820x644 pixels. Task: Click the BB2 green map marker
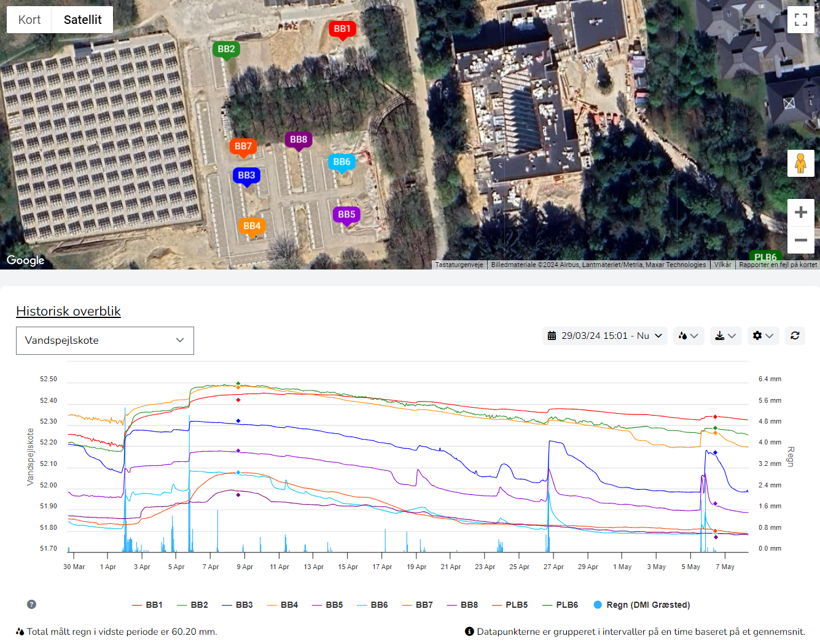point(226,50)
